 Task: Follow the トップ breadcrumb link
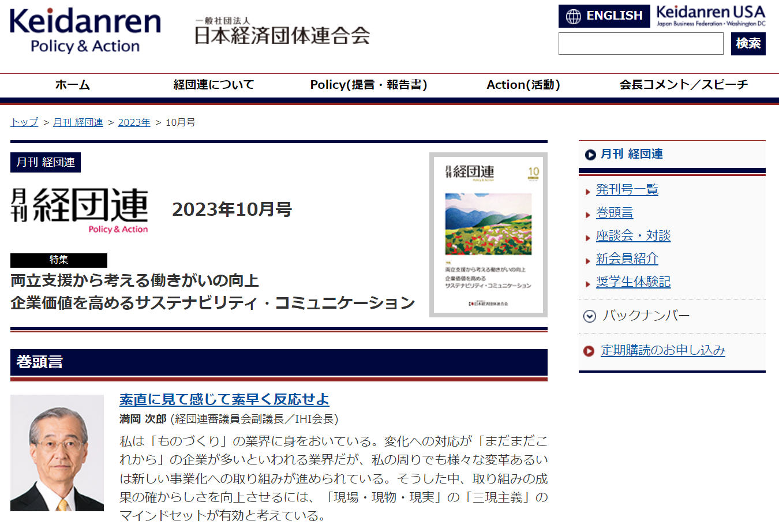pyautogui.click(x=24, y=122)
